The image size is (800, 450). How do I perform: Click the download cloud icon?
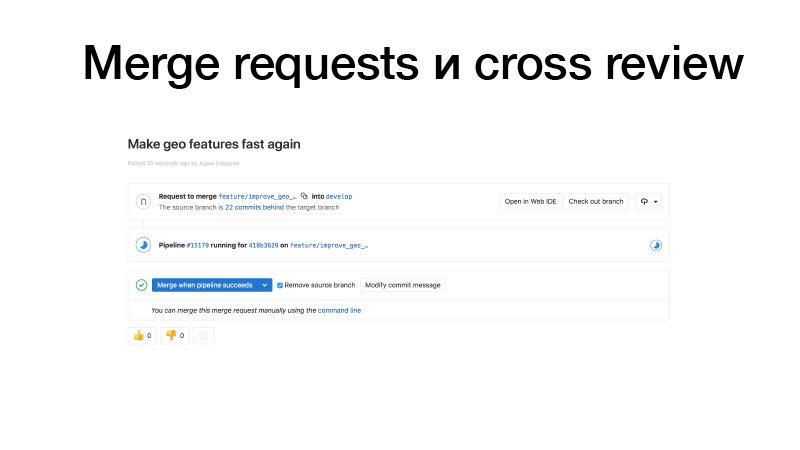click(644, 202)
